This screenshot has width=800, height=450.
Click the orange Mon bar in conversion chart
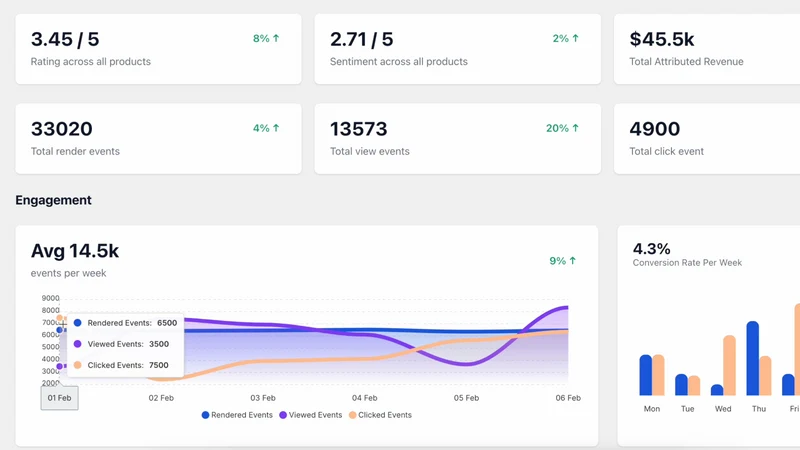click(x=658, y=375)
